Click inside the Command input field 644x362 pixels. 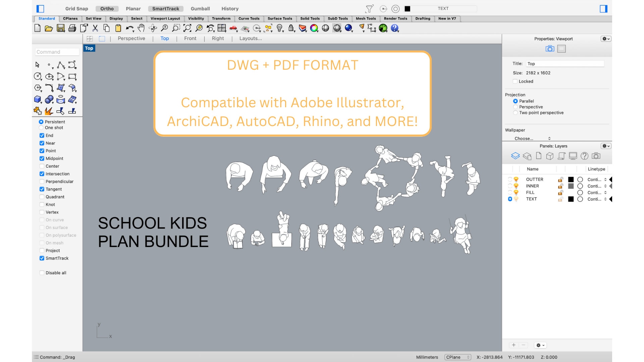57,52
